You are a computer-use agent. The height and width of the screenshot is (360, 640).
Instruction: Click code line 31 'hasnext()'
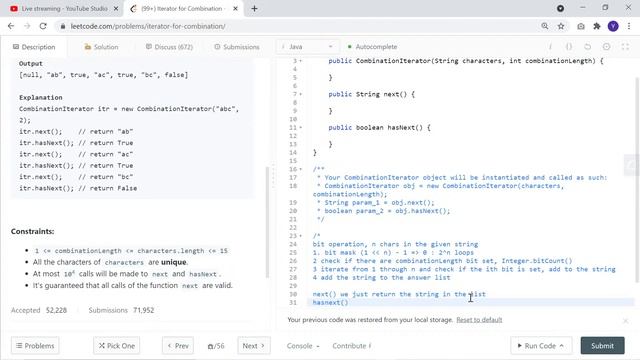tap(330, 302)
